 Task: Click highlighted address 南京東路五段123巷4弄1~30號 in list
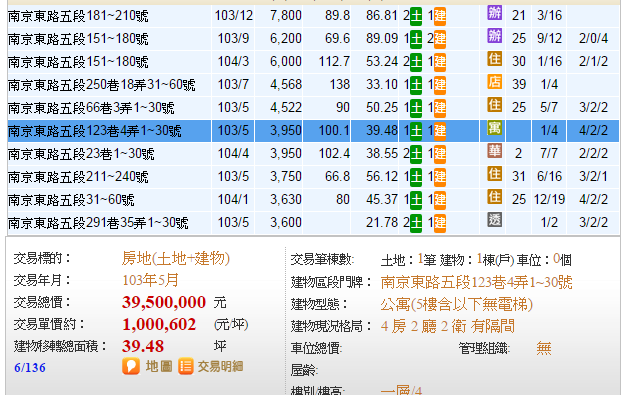pyautogui.click(x=95, y=131)
